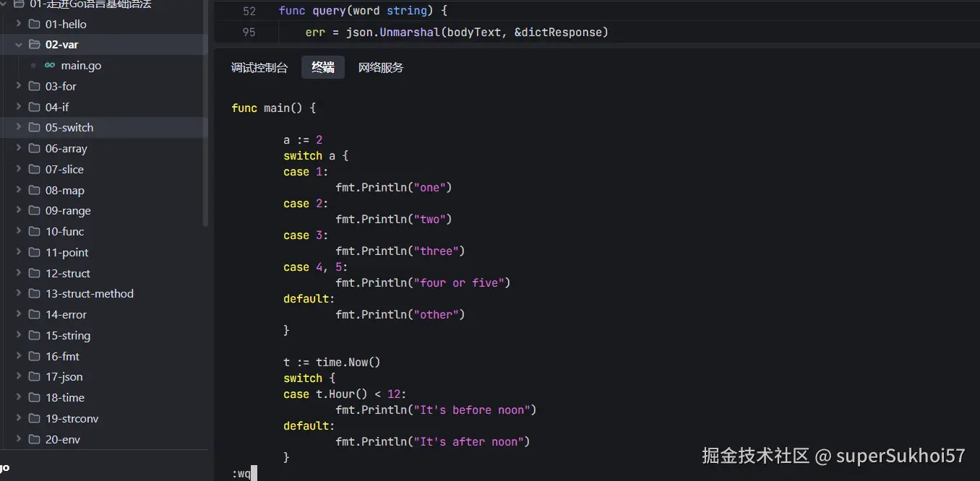Image resolution: width=980 pixels, height=481 pixels.
Task: Click the func query(word string) line
Action: [x=364, y=12]
